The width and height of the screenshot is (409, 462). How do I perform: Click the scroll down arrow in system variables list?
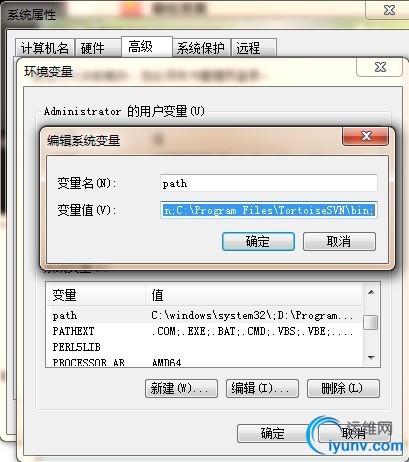(371, 357)
